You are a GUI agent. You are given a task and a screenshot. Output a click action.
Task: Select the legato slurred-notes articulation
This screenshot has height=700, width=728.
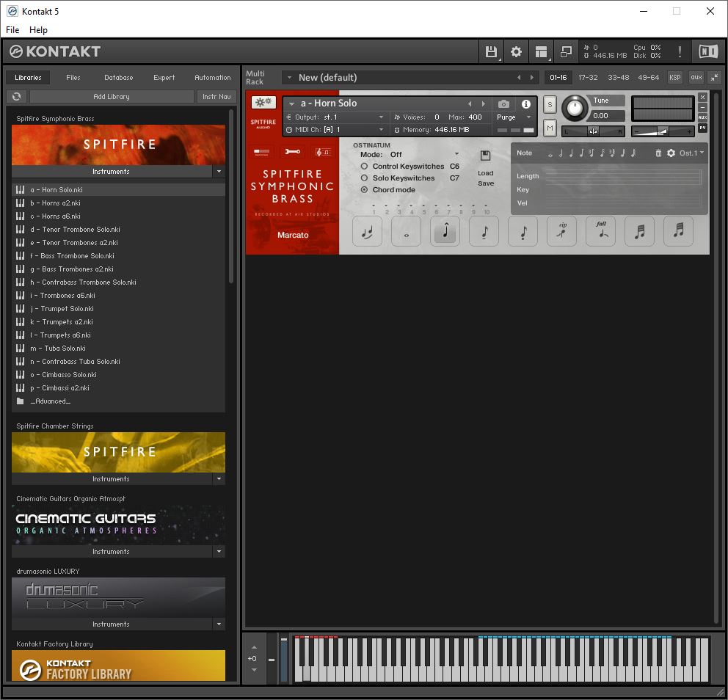click(367, 231)
